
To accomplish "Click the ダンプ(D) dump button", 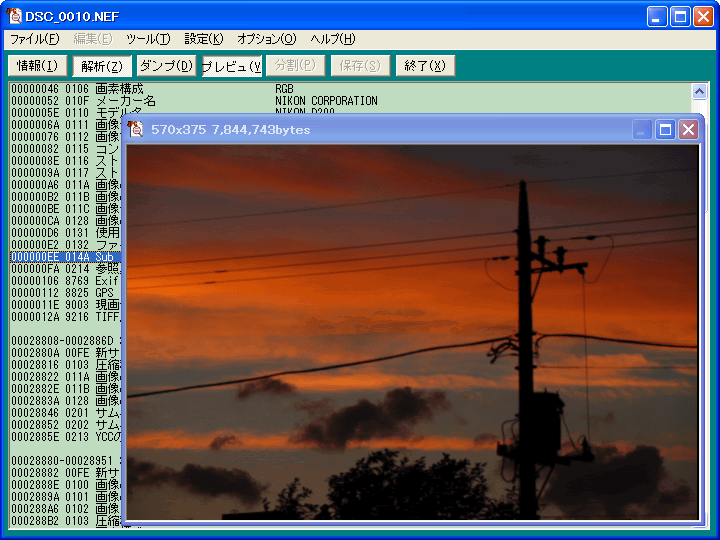I will pos(166,66).
